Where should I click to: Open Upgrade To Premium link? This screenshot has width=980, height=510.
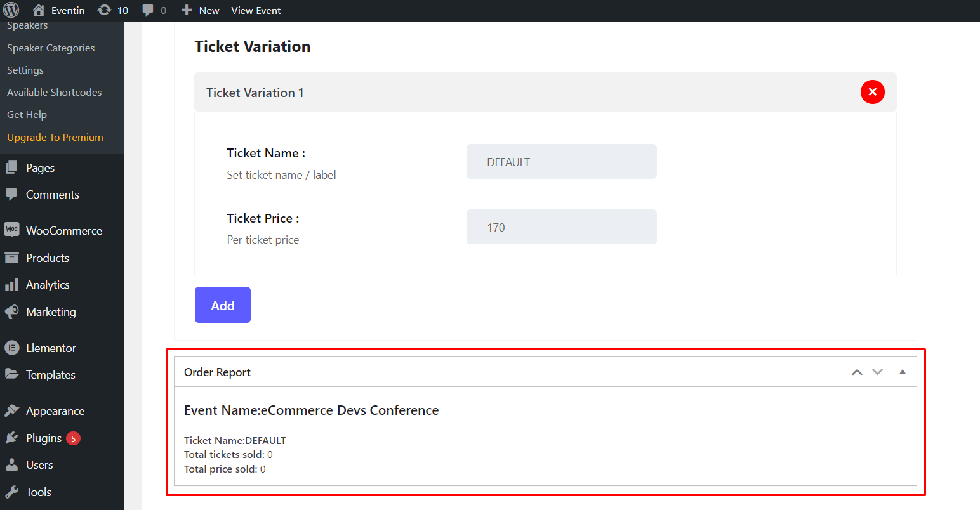[x=54, y=137]
